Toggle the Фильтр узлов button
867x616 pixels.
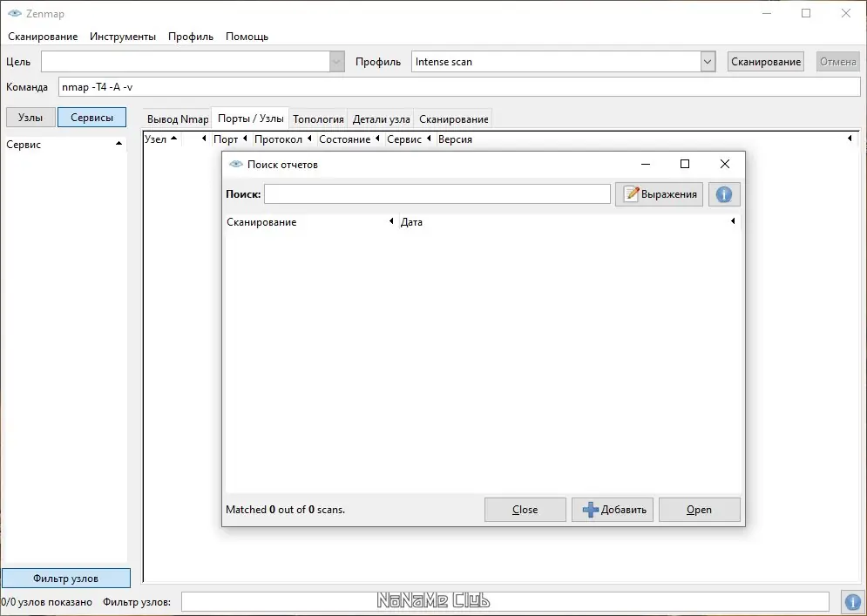(66, 579)
